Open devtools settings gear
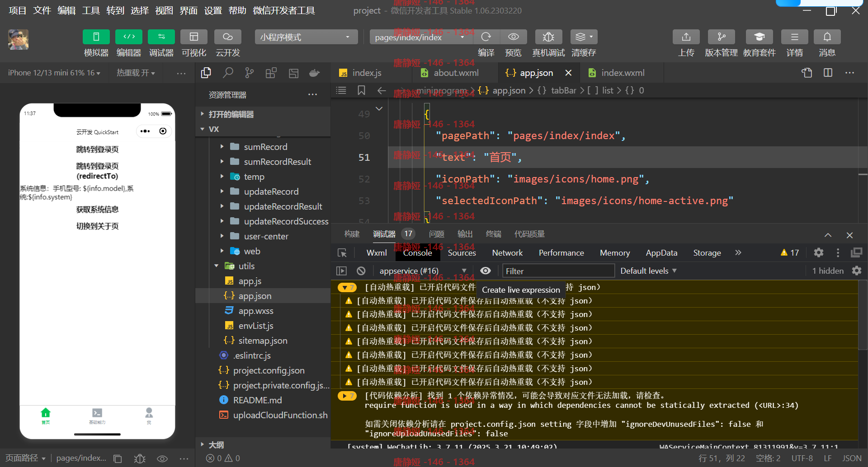This screenshot has width=868, height=467. 819,253
